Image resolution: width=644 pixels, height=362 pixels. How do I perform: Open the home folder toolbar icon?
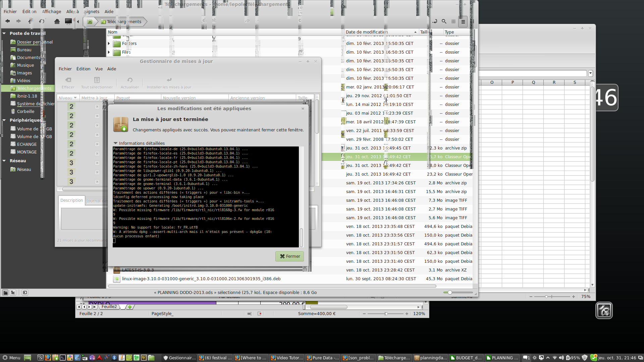click(x=57, y=21)
